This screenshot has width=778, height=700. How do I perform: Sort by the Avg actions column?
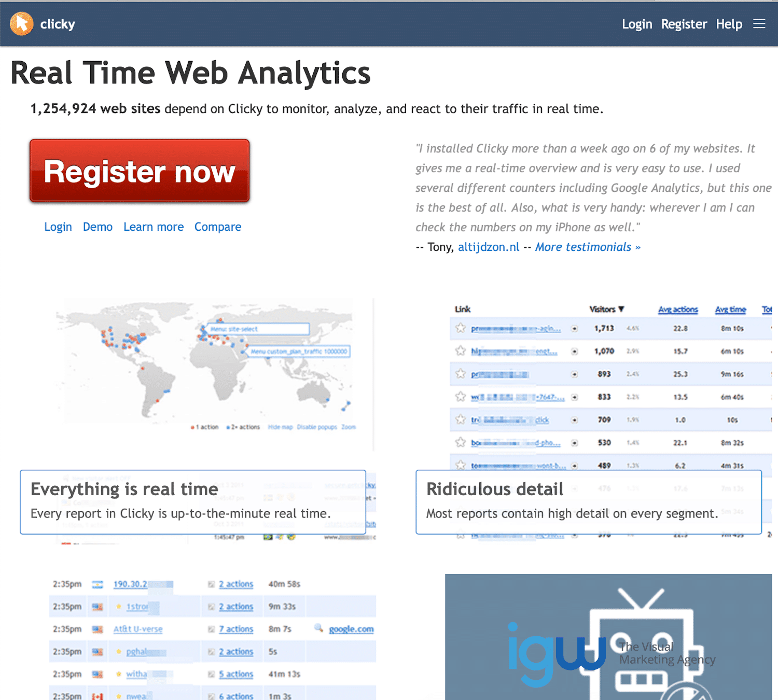point(678,310)
